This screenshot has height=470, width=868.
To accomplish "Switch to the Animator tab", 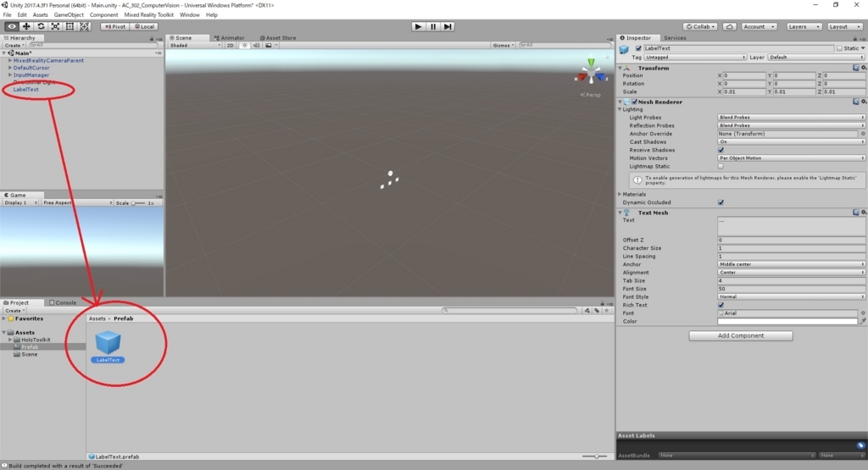I will (229, 38).
